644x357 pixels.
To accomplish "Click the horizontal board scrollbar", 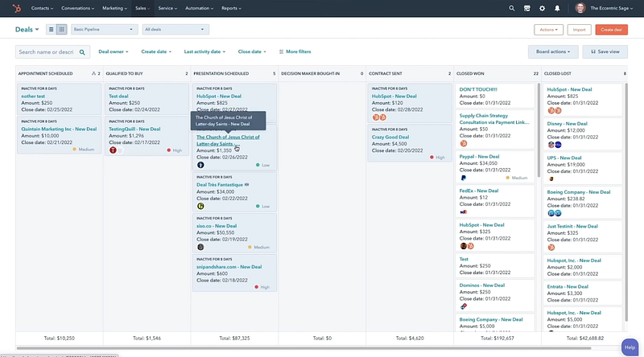I will (x=303, y=348).
